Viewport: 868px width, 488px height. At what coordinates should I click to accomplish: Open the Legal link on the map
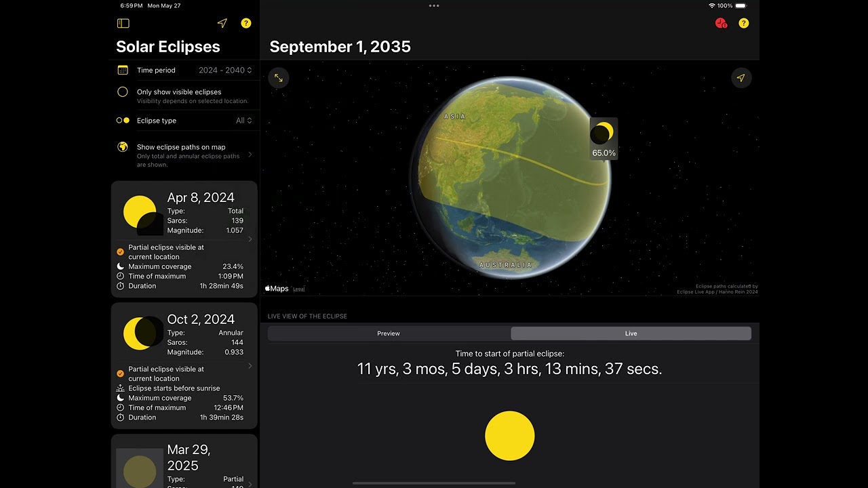coord(298,289)
